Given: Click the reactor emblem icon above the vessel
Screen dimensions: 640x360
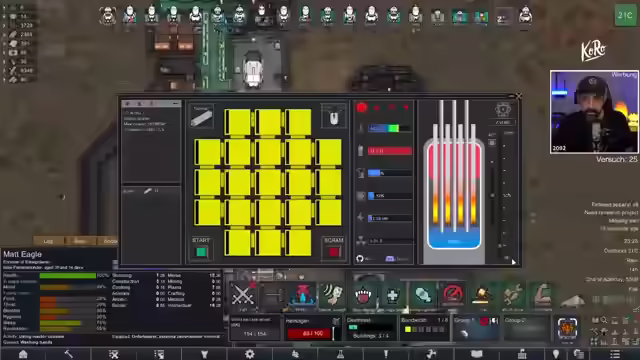Looking at the screenshot, I should [x=503, y=110].
